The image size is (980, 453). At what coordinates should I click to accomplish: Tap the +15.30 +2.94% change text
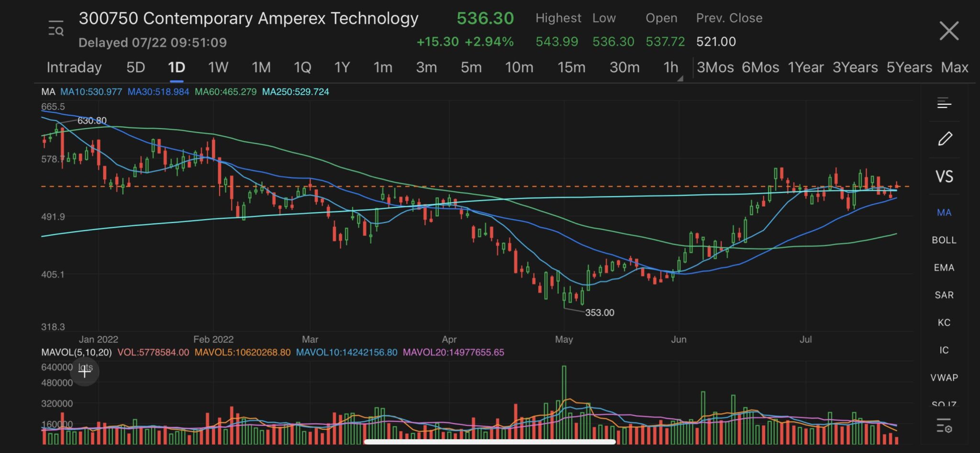[465, 42]
